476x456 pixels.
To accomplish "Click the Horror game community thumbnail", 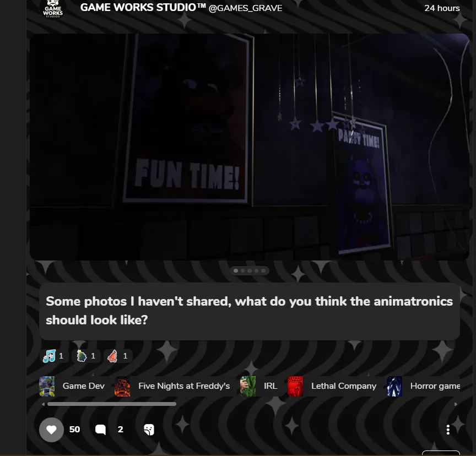I will pos(394,386).
